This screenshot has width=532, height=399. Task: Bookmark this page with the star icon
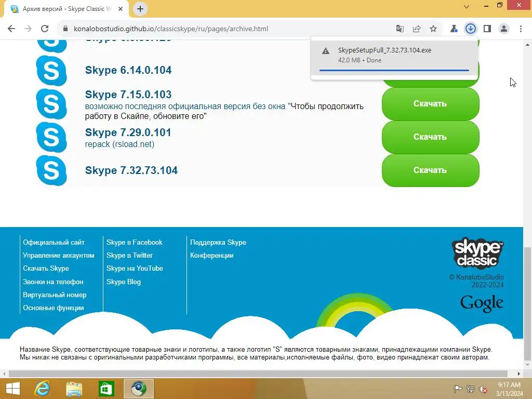pos(433,29)
